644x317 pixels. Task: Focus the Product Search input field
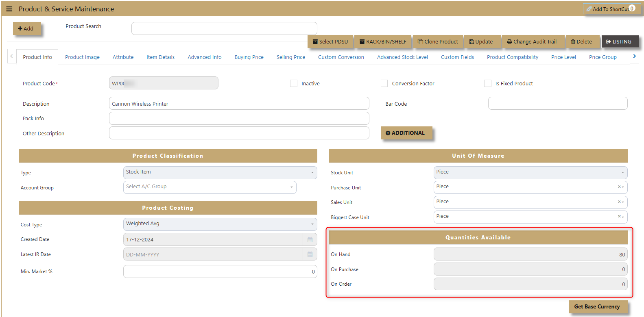[x=224, y=28]
